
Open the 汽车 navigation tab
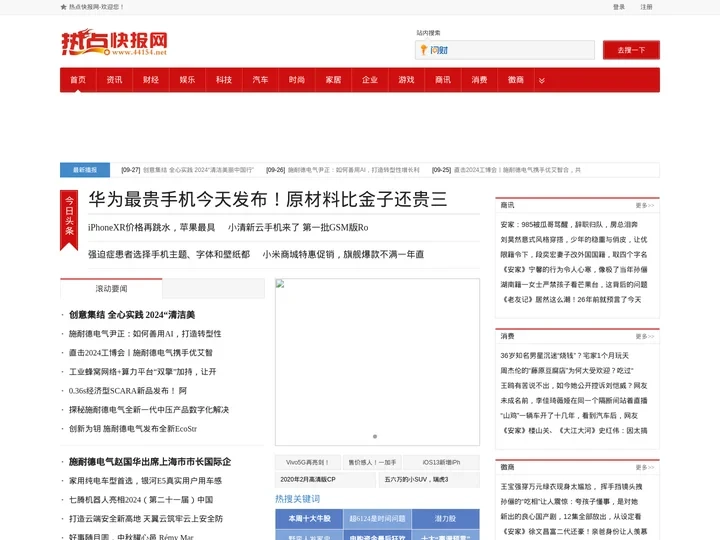click(x=260, y=80)
